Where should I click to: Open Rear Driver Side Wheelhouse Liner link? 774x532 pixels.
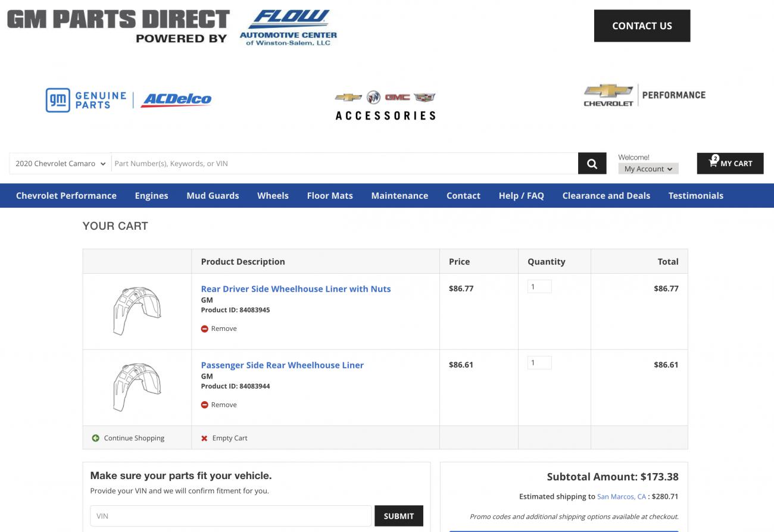296,289
